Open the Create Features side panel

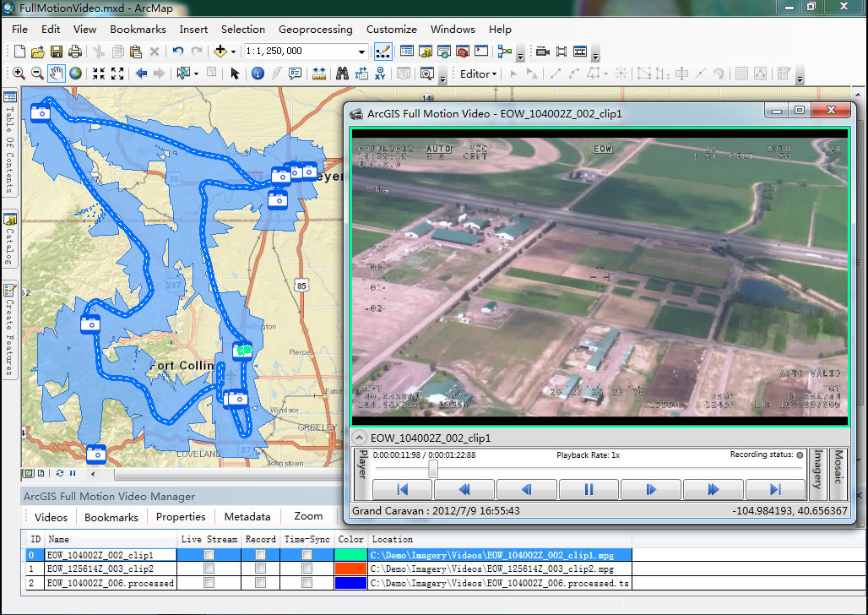click(10, 329)
